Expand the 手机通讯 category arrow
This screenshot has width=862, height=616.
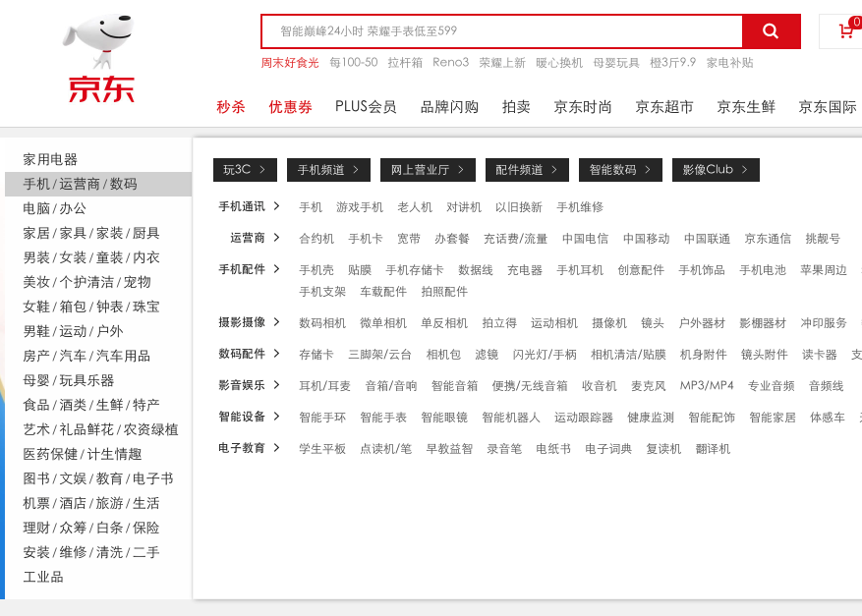[x=277, y=206]
